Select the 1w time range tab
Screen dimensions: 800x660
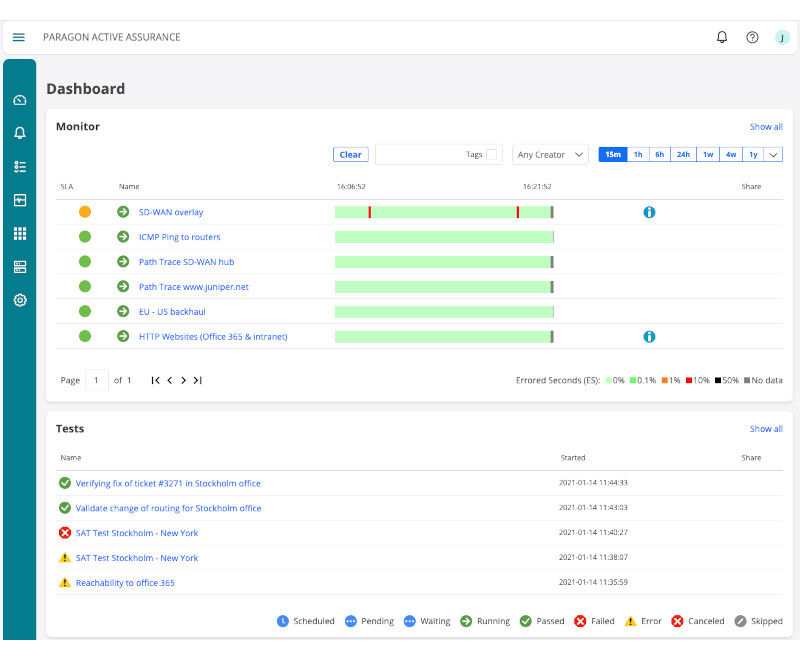point(707,154)
